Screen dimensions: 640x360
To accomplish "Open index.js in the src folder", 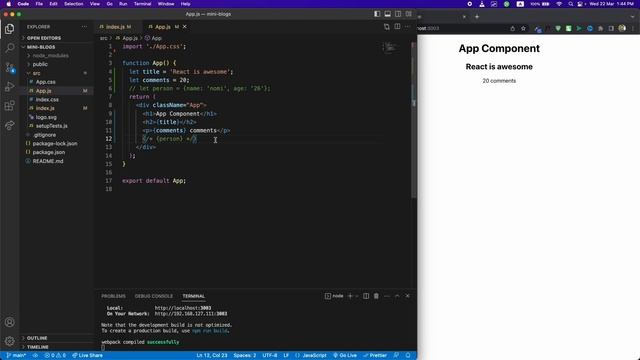I will click(x=45, y=108).
